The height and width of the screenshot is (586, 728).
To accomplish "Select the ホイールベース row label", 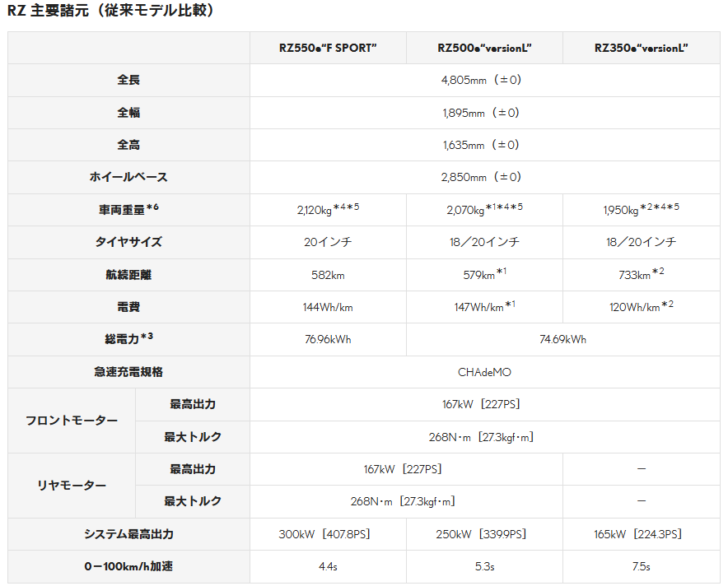I will click(128, 177).
